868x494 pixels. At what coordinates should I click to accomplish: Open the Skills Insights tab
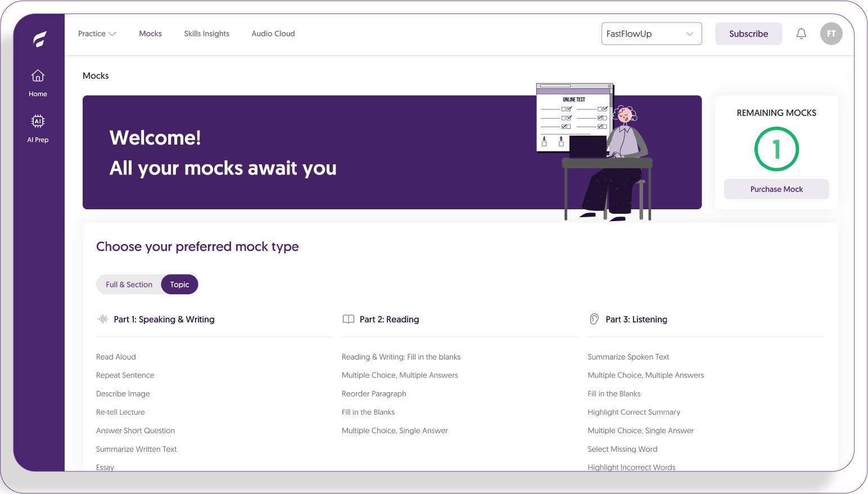pyautogui.click(x=206, y=34)
